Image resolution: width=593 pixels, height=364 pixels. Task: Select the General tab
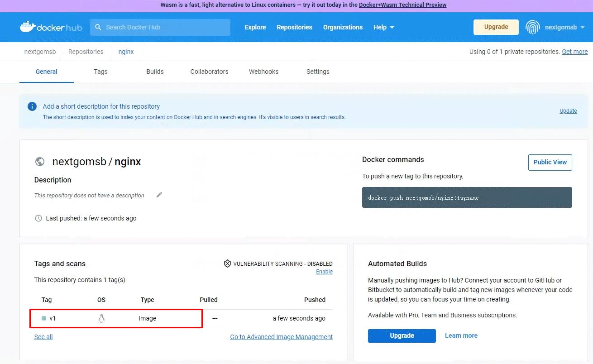click(47, 72)
